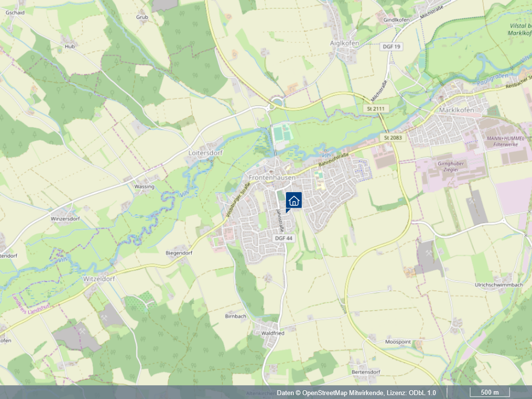Click the Frontenhausen town label
532x399 pixels.
click(272, 178)
